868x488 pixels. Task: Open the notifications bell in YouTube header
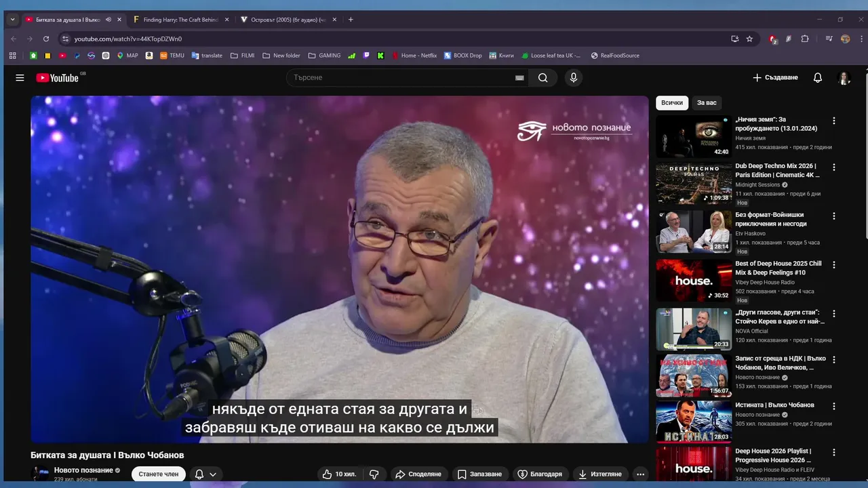click(x=818, y=78)
